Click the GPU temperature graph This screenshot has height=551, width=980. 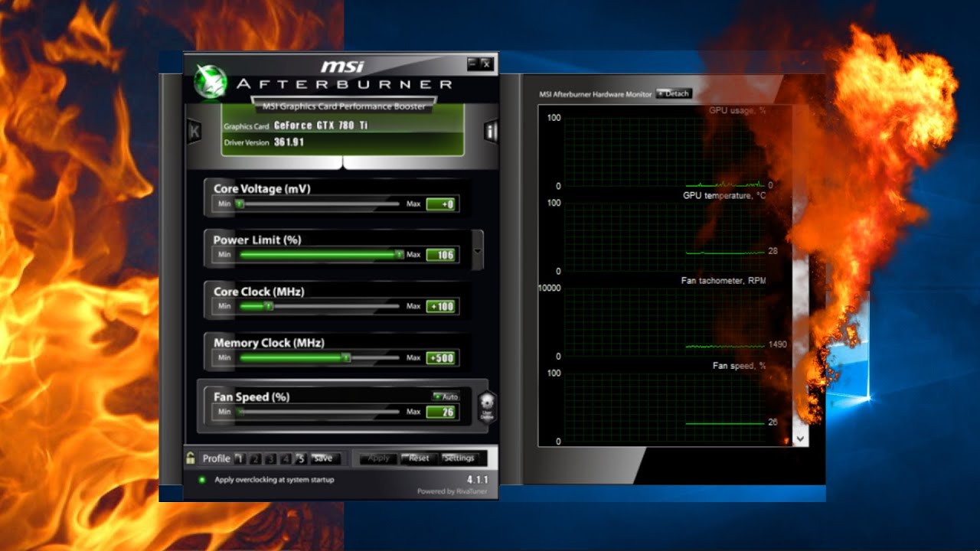coord(665,237)
